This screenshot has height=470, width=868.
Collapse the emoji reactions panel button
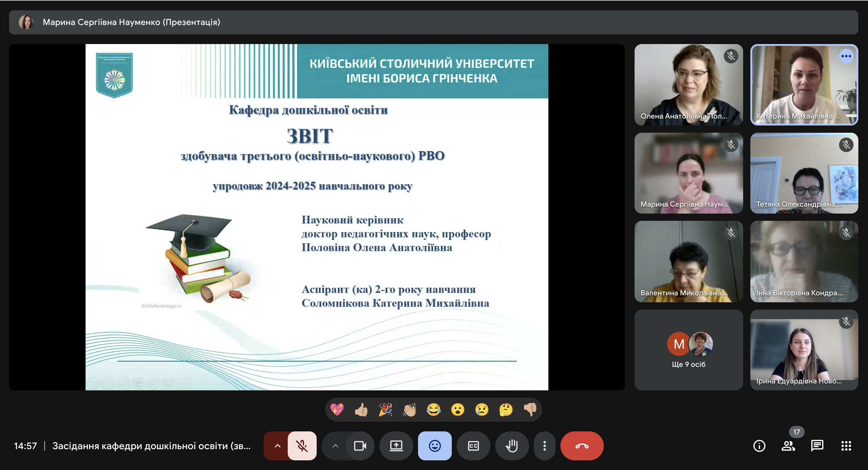434,446
